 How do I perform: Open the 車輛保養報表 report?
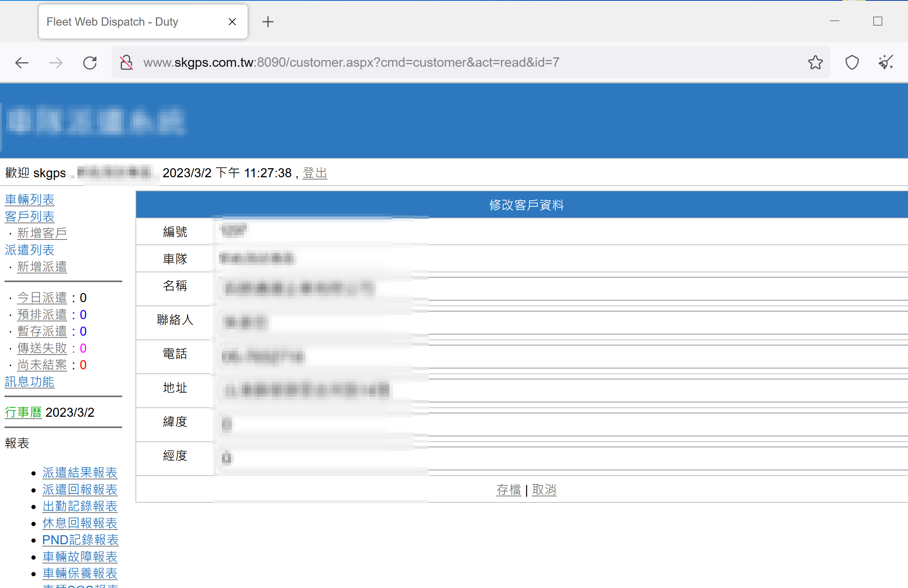coord(80,574)
